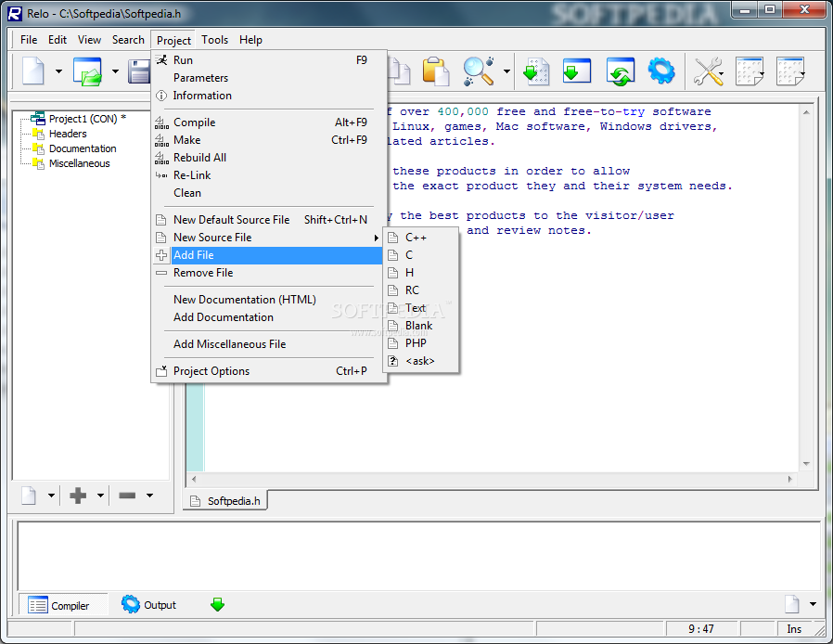The image size is (833, 644).
Task: Click the Open folder toolbar icon
Action: (87, 71)
